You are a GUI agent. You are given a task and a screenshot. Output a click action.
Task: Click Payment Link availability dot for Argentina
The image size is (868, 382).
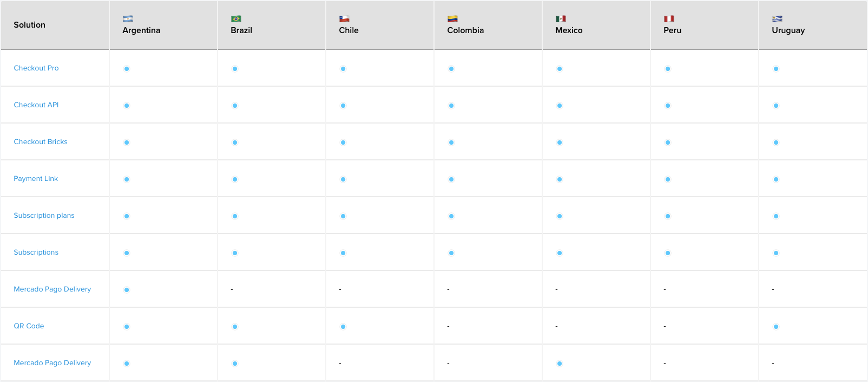[127, 179]
